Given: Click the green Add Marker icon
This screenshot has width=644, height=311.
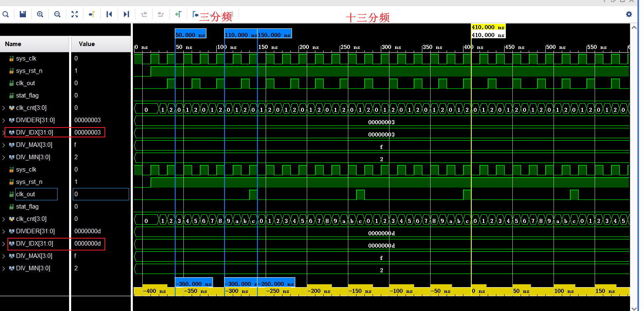Looking at the screenshot, I should [178, 14].
